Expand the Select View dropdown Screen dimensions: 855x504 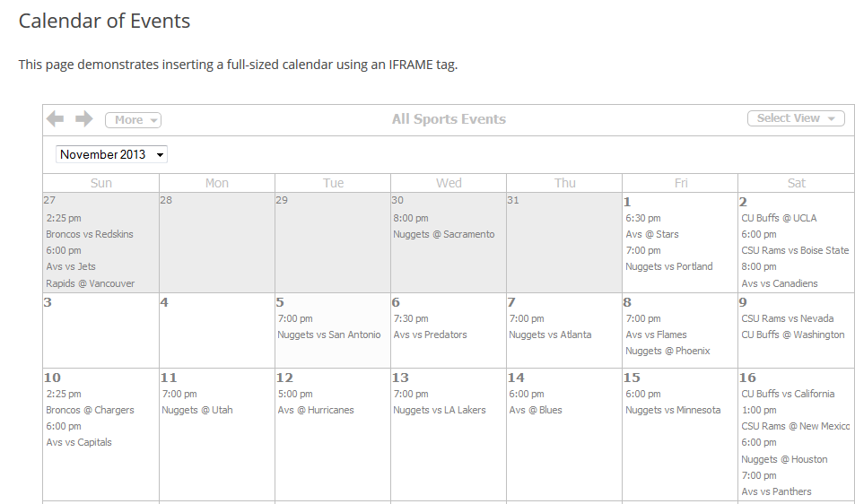[796, 118]
